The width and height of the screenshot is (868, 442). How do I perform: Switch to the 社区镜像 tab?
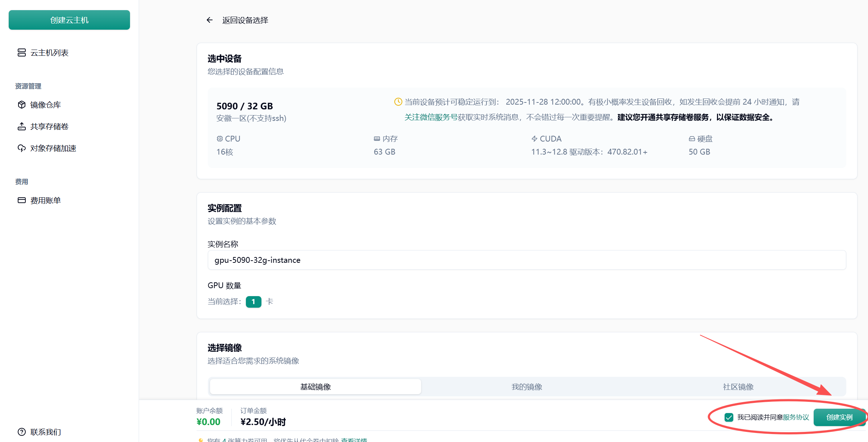[x=738, y=387]
